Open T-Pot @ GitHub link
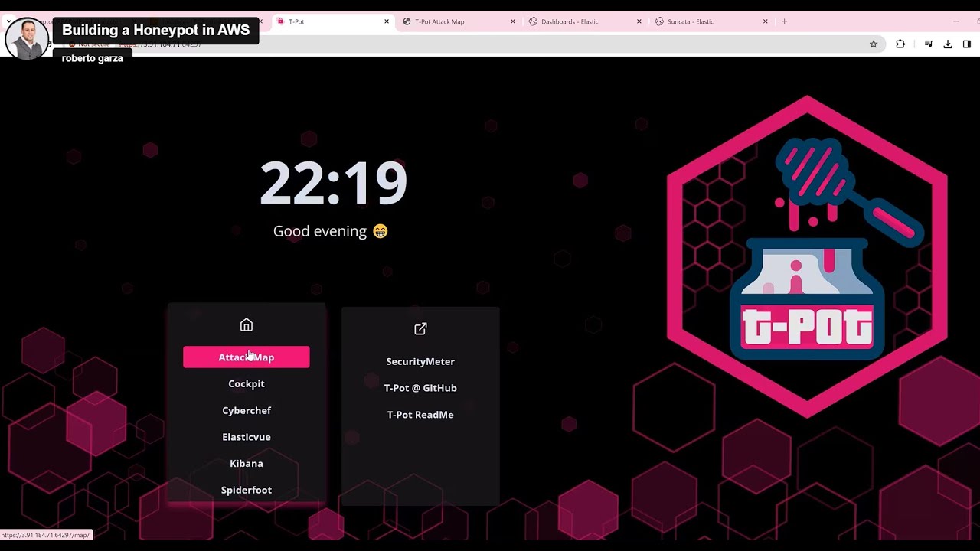Image resolution: width=980 pixels, height=551 pixels. pyautogui.click(x=420, y=388)
